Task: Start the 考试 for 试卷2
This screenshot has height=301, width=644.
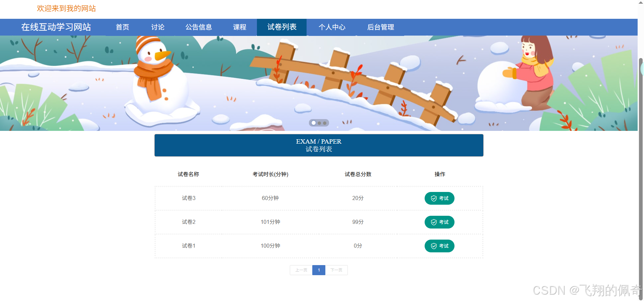Action: [x=439, y=222]
